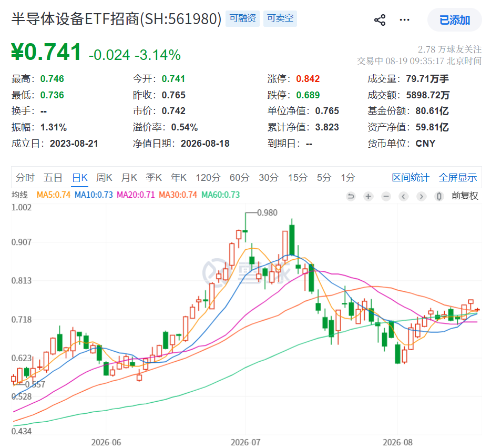The width and height of the screenshot is (491, 448).
Task: Switch to the 120分 interval tab
Action: pos(208,178)
